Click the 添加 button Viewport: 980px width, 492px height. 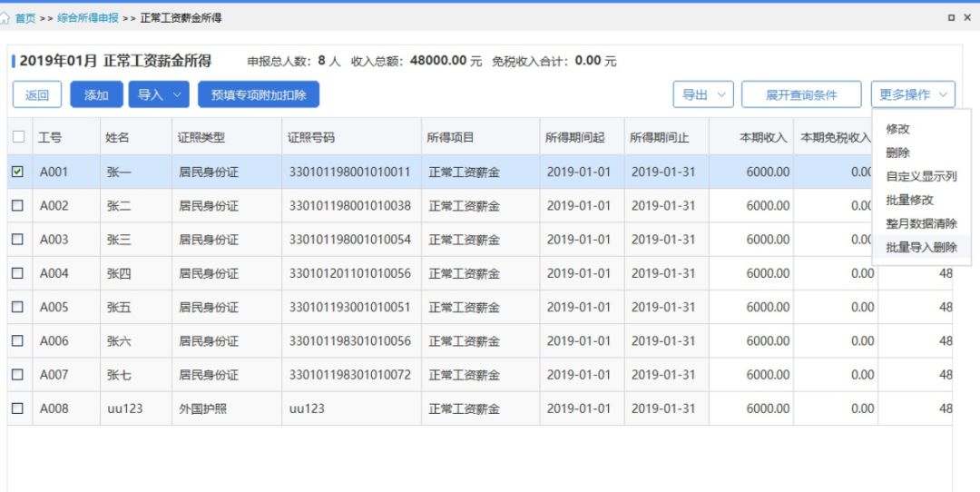click(96, 94)
